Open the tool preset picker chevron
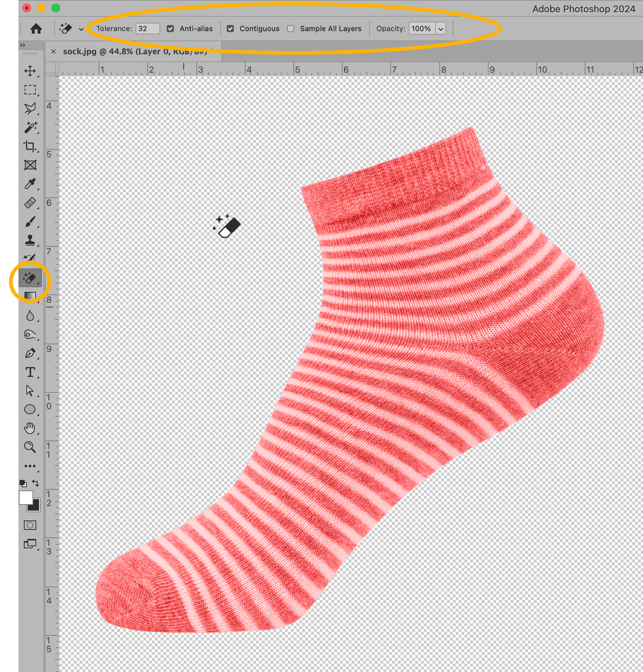This screenshot has width=643, height=672. (x=81, y=29)
